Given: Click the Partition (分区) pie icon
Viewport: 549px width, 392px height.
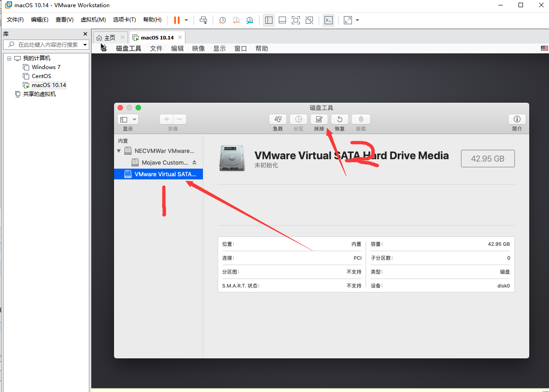Looking at the screenshot, I should click(299, 119).
